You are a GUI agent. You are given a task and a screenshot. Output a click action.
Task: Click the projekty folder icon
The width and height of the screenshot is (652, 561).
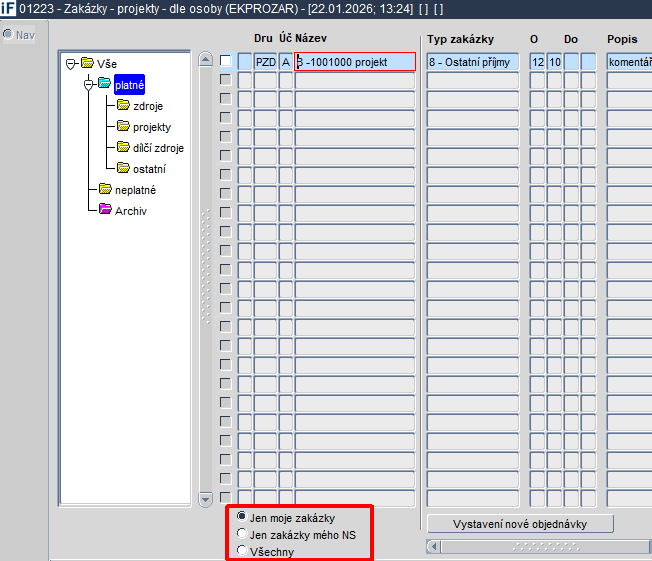coord(123,125)
